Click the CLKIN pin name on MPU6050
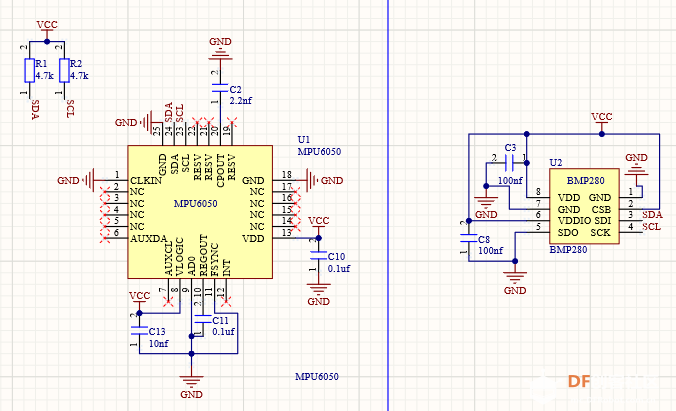The width and height of the screenshot is (676, 411). [146, 181]
